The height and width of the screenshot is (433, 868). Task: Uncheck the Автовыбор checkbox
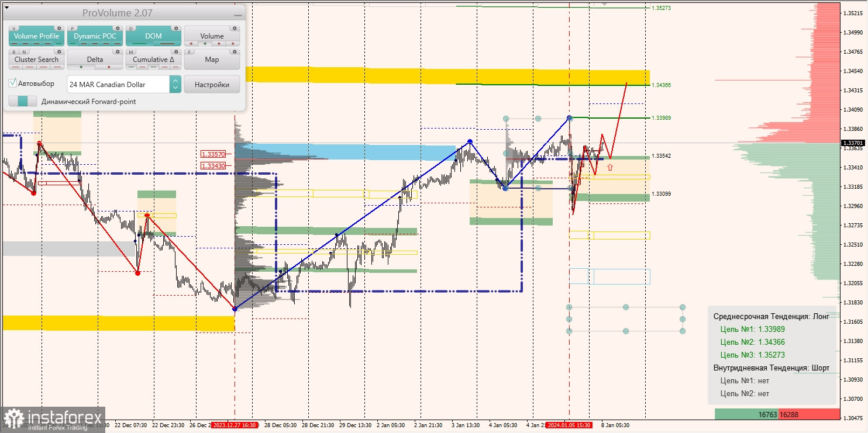pyautogui.click(x=12, y=84)
